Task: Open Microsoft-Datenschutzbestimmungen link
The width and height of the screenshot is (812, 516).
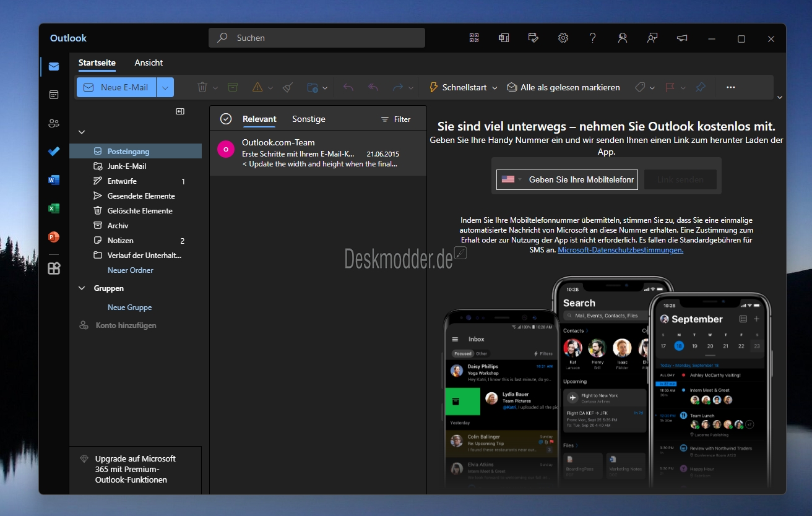Action: (620, 250)
